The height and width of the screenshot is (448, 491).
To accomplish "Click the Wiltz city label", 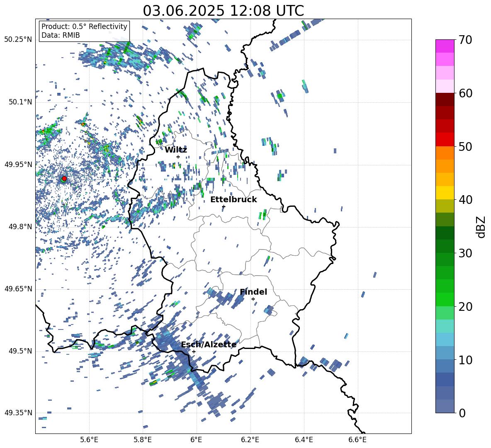I will 176,150.
